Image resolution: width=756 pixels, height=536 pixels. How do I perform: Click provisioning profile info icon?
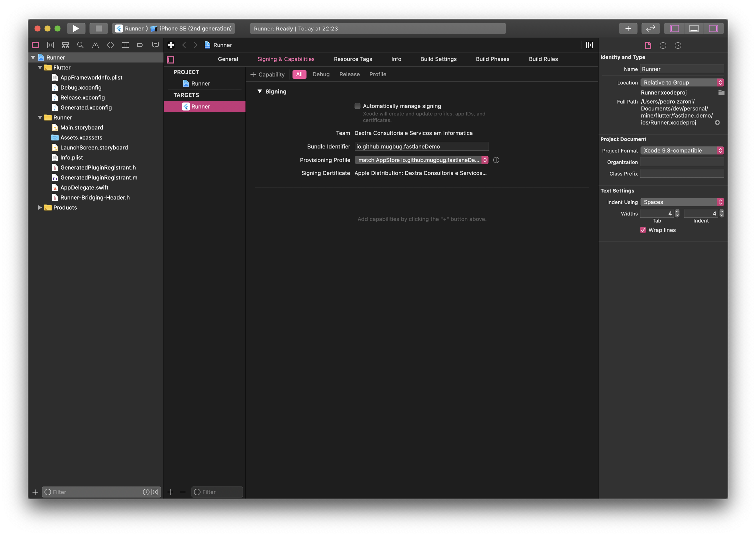click(x=496, y=160)
